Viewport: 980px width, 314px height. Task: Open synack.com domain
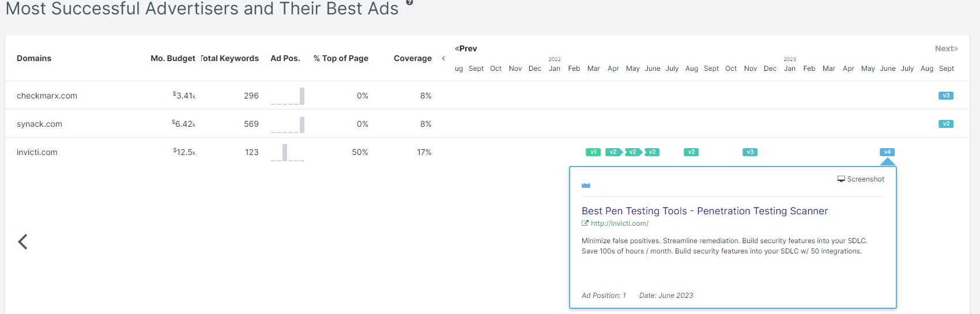pos(39,124)
